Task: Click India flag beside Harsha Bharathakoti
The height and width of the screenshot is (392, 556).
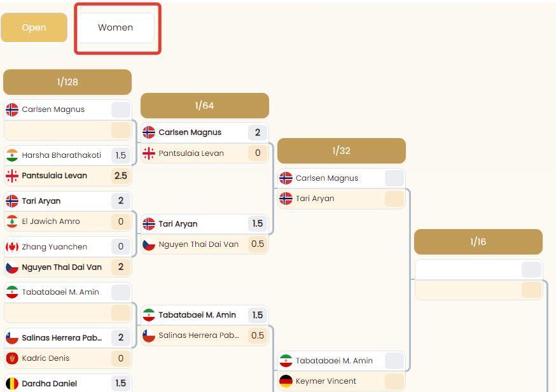Action: [12, 155]
